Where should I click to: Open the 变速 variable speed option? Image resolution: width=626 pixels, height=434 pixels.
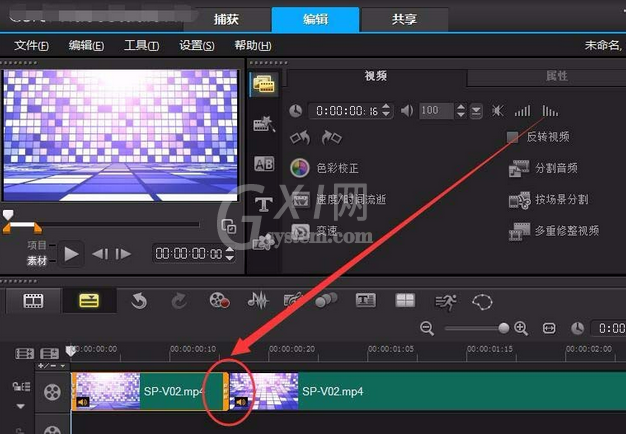315,231
